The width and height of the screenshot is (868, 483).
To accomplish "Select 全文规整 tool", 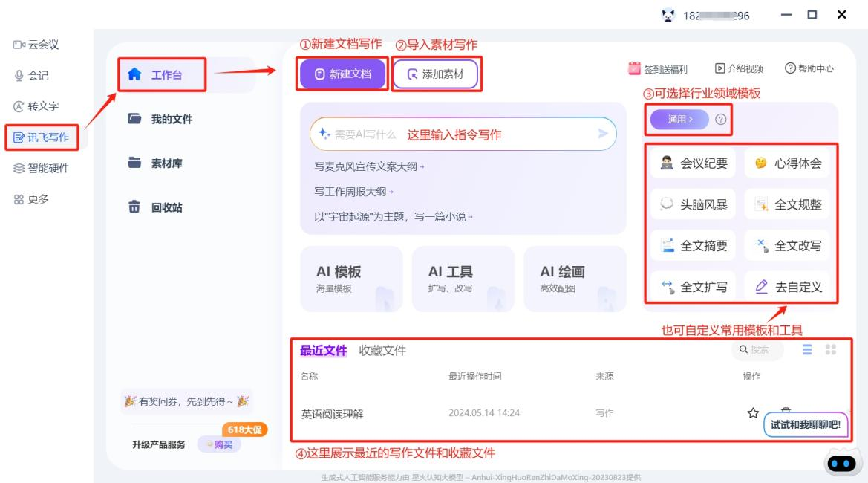I will (x=787, y=204).
